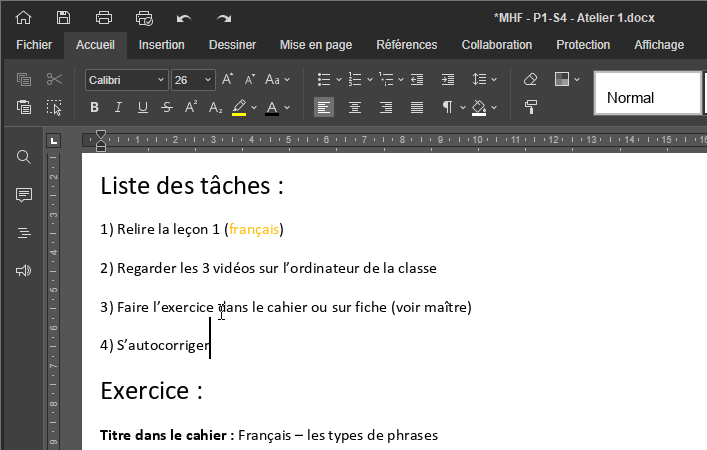
Task: Click the Cut scissors icon
Action: [x=54, y=80]
